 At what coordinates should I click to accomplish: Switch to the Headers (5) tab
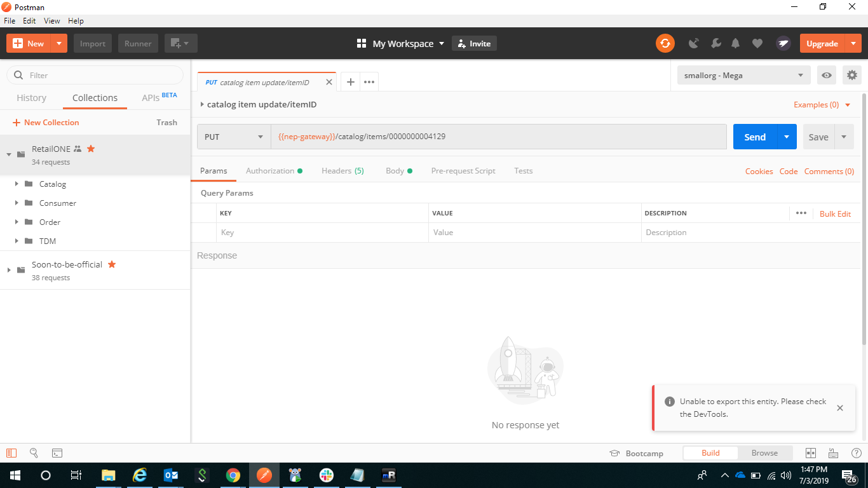342,170
